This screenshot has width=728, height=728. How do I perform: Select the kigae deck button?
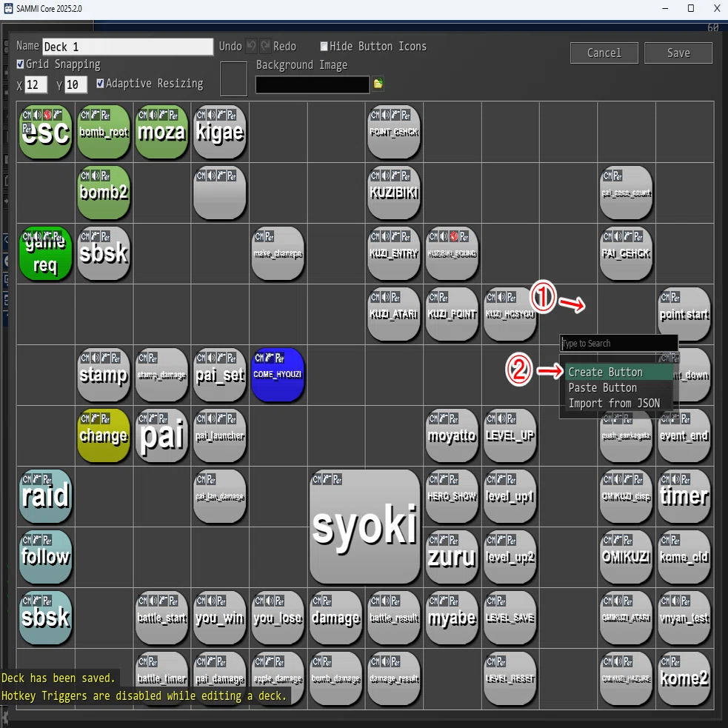point(220,132)
